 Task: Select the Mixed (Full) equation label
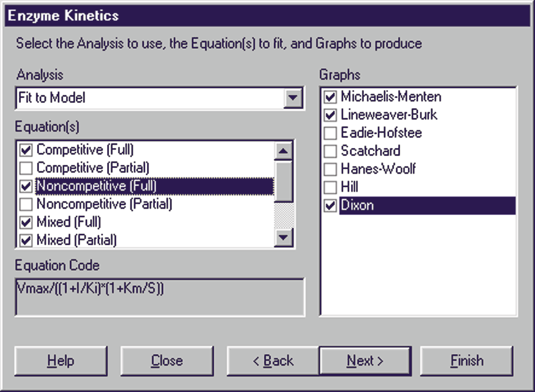pyautogui.click(x=69, y=222)
